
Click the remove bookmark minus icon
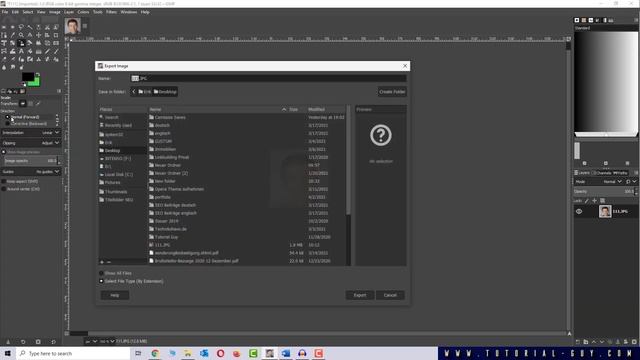point(109,262)
